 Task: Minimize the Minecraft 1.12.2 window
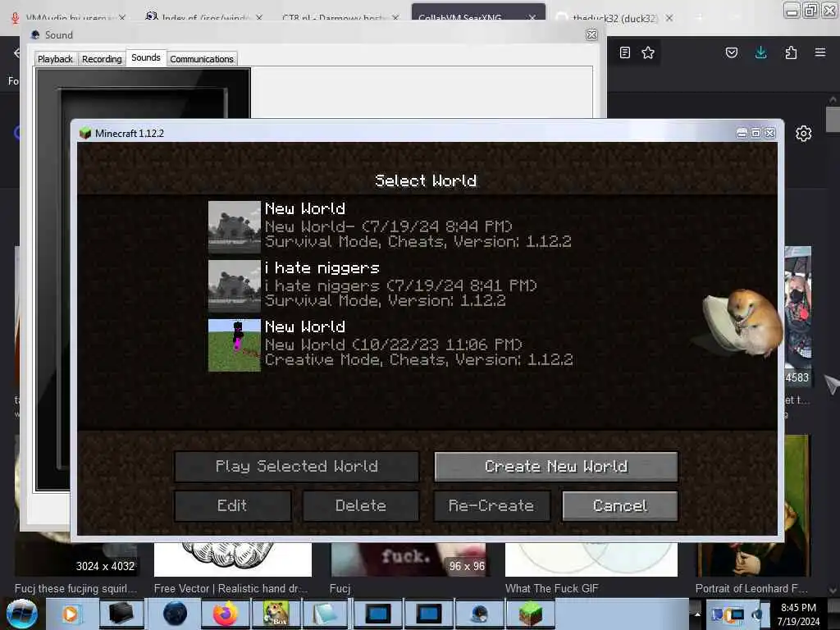[742, 133]
